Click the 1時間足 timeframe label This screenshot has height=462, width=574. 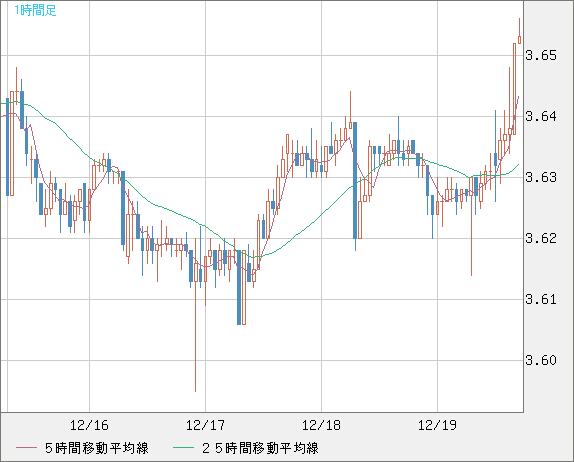(x=35, y=10)
